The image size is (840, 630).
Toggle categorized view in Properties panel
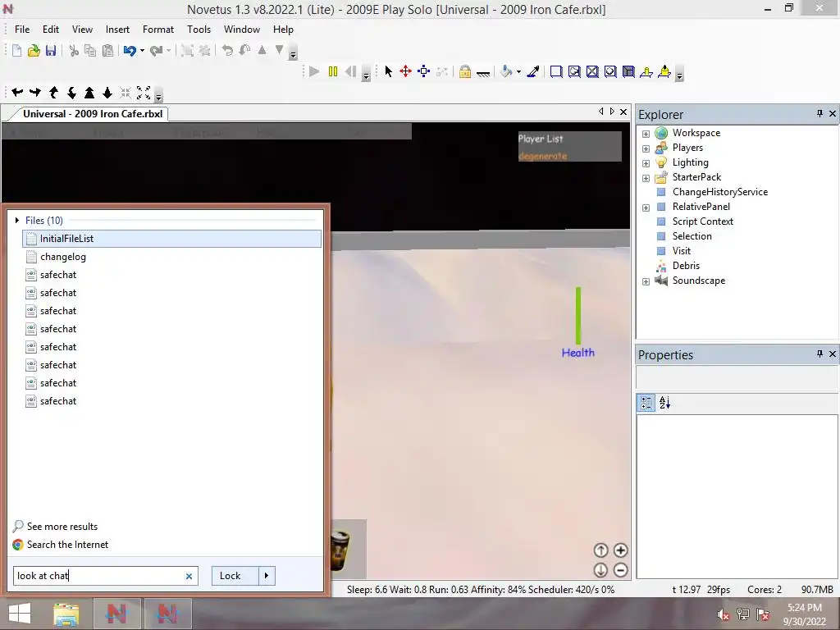tap(646, 403)
